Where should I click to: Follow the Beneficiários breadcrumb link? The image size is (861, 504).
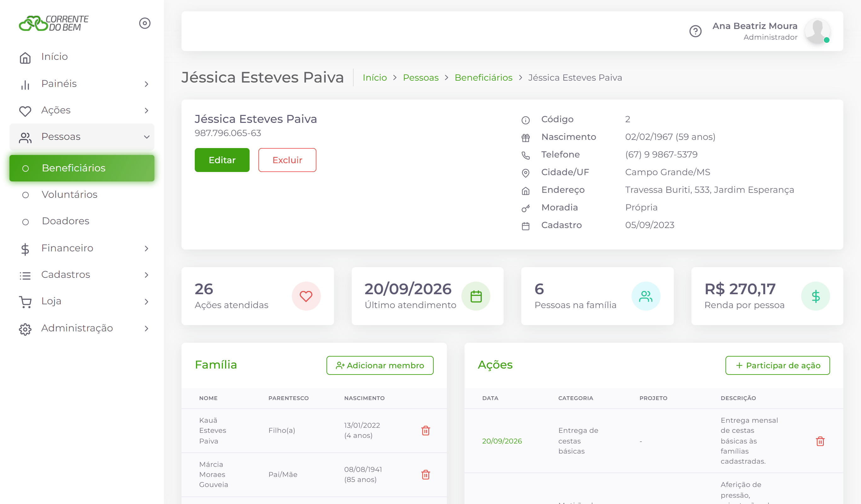tap(483, 78)
